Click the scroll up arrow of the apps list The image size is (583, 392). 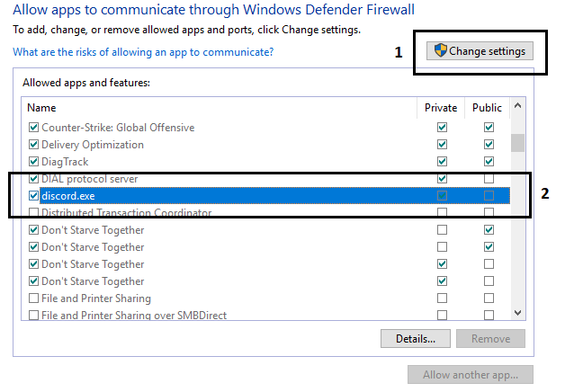(517, 106)
